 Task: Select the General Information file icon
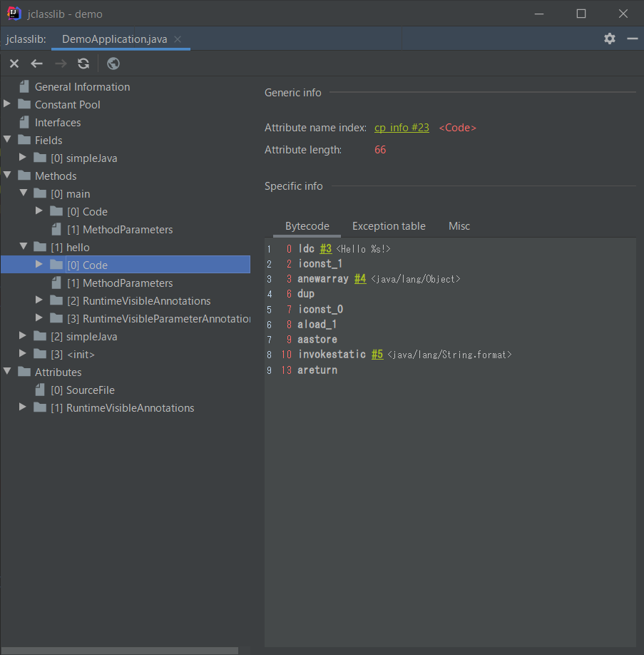pyautogui.click(x=26, y=87)
